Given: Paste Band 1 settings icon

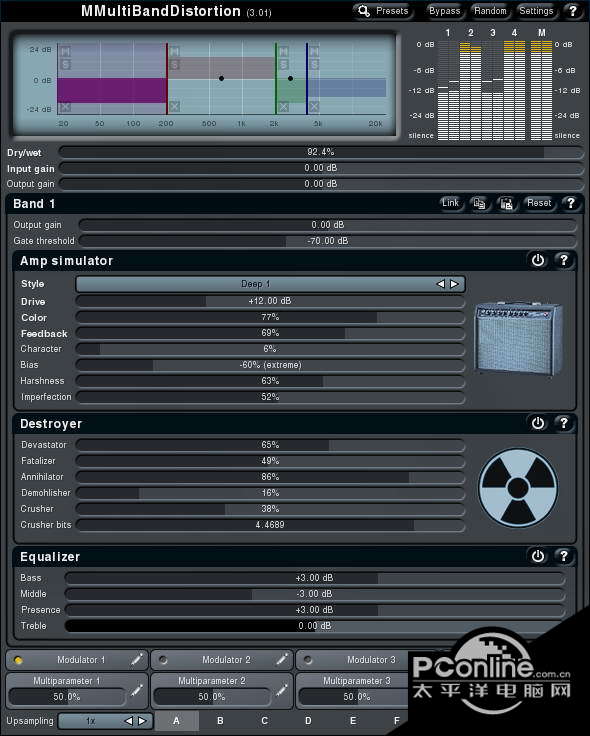Looking at the screenshot, I should coord(506,203).
